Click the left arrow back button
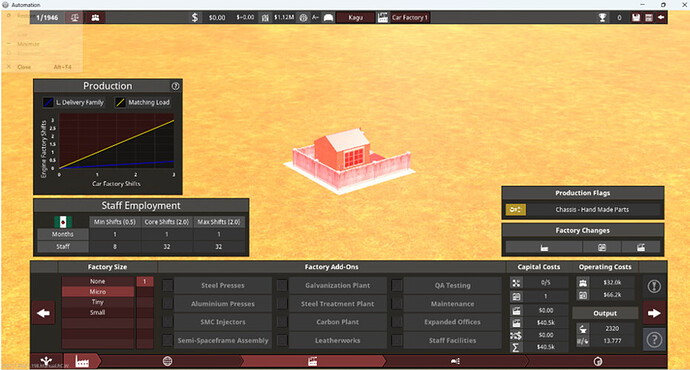Image resolution: width=690 pixels, height=370 pixels. click(x=44, y=313)
